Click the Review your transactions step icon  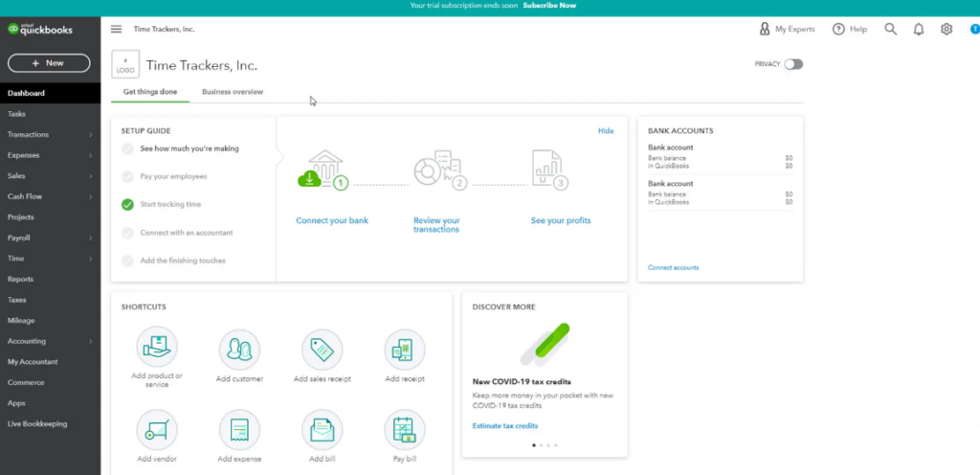click(x=440, y=170)
